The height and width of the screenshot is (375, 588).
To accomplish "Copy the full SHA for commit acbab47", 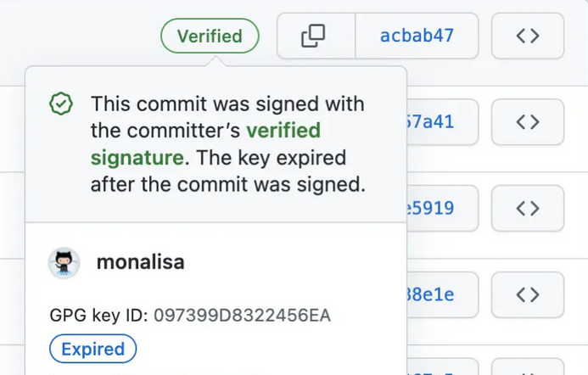I will (314, 36).
